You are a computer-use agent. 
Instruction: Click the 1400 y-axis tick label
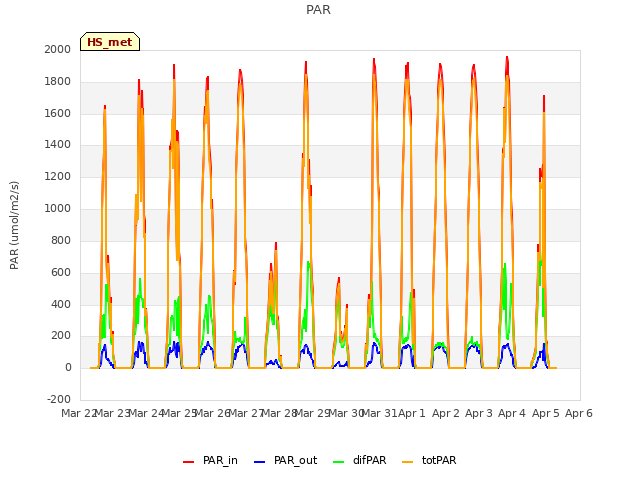[x=58, y=144]
